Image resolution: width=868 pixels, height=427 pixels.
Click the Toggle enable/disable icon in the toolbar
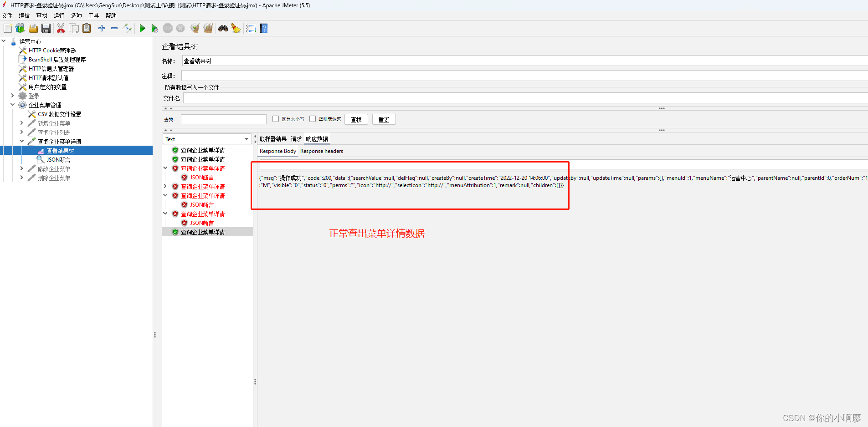tap(127, 28)
